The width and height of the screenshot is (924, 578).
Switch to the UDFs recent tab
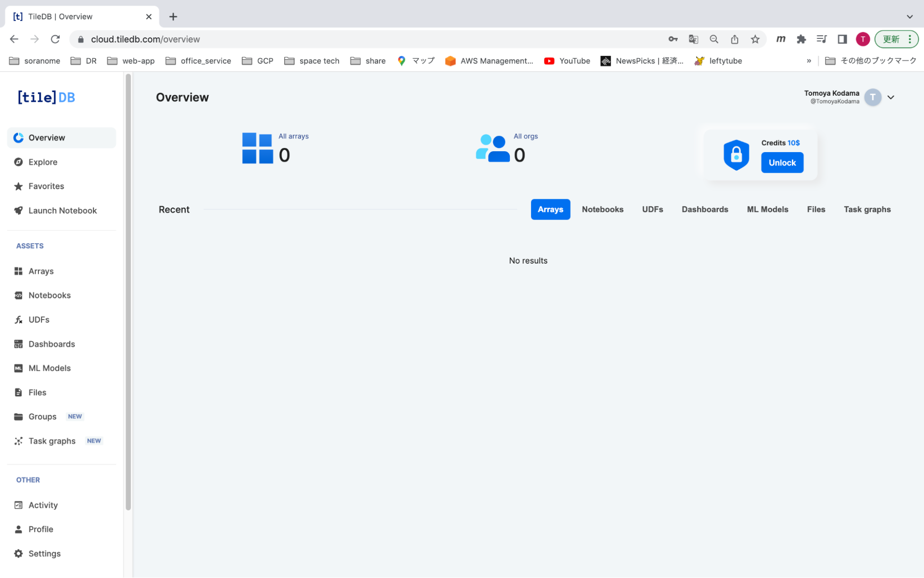coord(653,209)
